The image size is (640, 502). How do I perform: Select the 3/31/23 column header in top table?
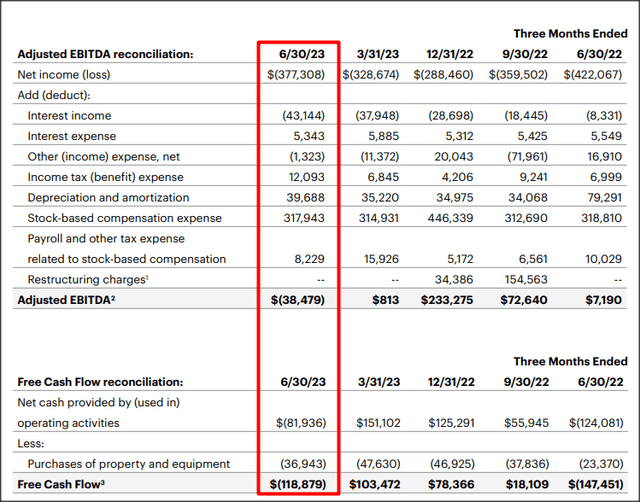376,54
